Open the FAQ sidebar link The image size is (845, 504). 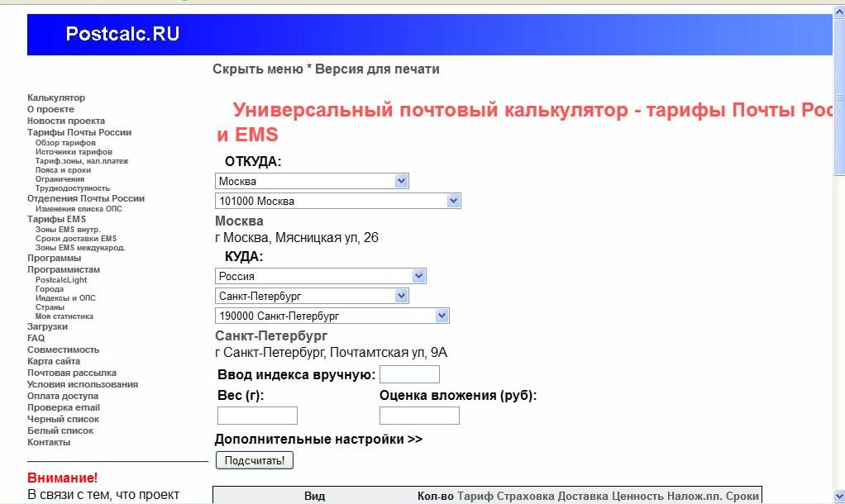[36, 338]
